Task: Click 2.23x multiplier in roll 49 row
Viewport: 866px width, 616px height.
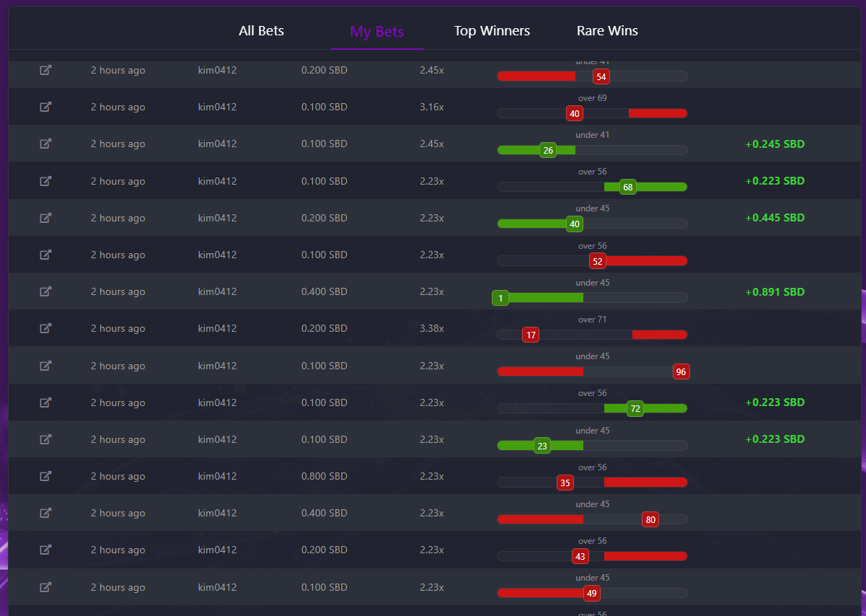Action: [431, 587]
